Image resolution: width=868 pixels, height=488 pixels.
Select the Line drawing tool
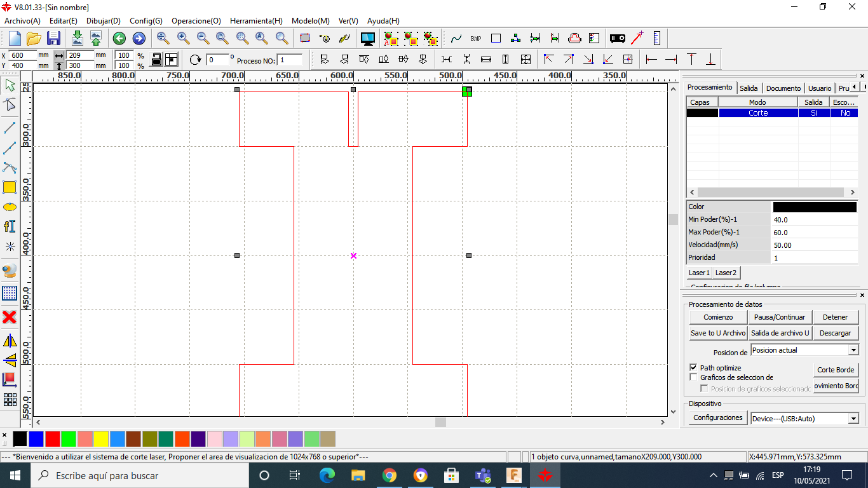pyautogui.click(x=10, y=127)
